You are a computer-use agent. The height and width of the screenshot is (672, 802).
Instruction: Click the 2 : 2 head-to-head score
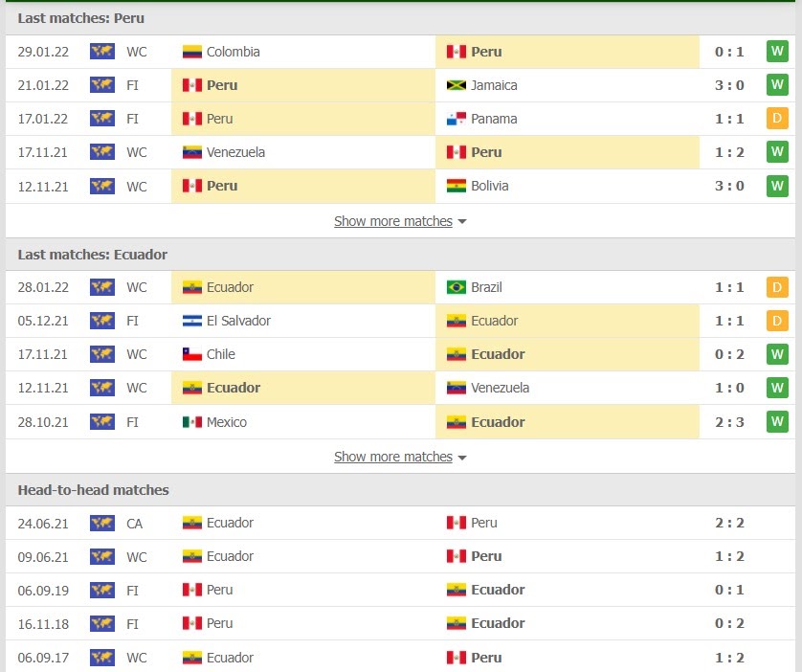[x=729, y=523]
